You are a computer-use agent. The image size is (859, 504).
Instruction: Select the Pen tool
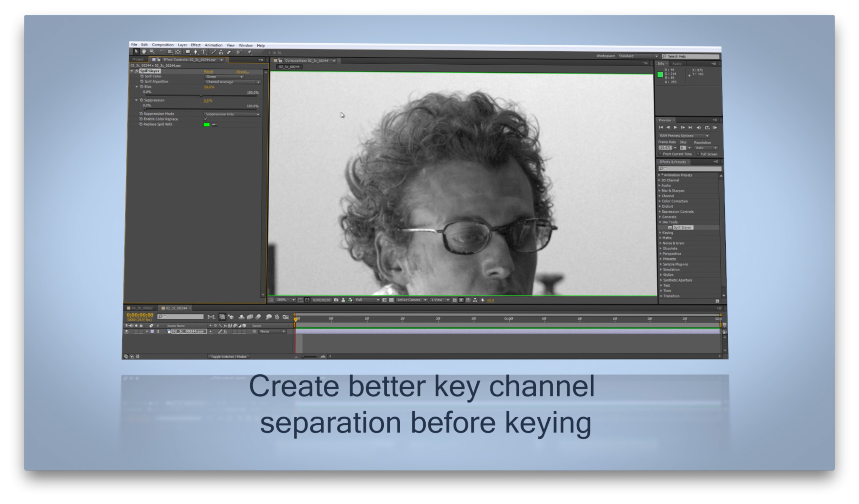[x=195, y=52]
